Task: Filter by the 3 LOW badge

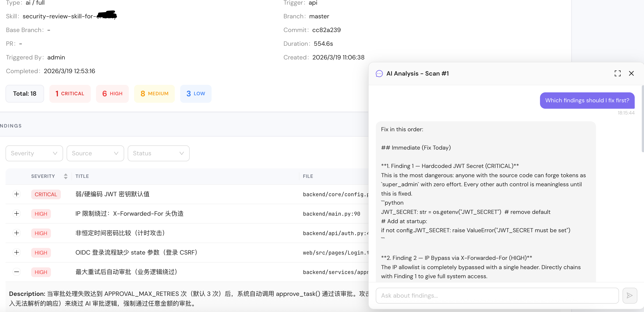Action: pos(196,94)
